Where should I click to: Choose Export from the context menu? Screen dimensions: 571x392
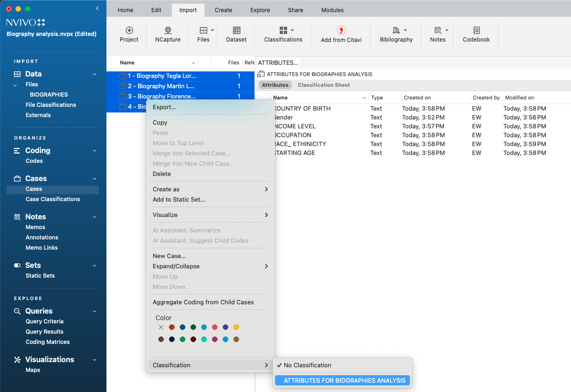(x=164, y=107)
